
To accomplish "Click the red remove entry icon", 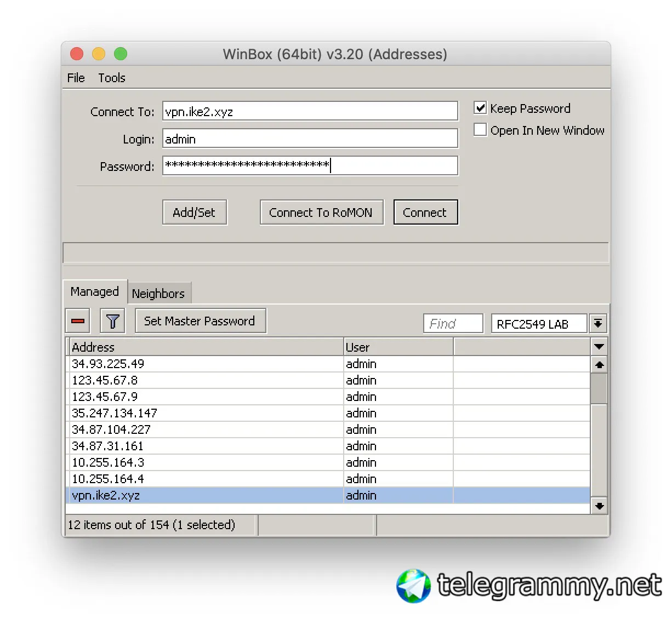I will (x=78, y=321).
